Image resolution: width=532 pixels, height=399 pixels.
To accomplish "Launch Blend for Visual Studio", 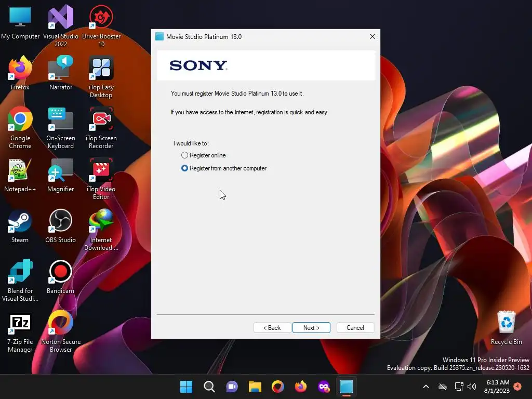I will coord(20,280).
